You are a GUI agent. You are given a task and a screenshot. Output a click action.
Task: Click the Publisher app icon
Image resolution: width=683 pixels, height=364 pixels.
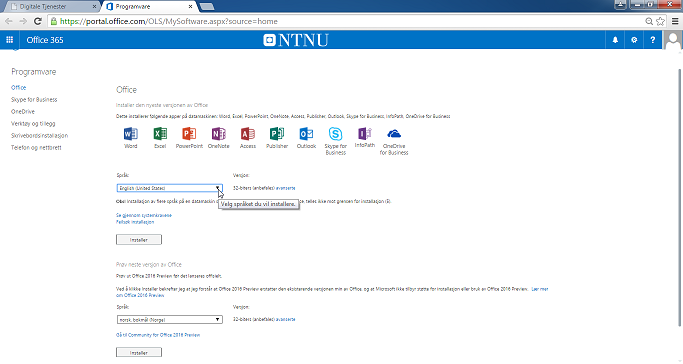point(277,134)
